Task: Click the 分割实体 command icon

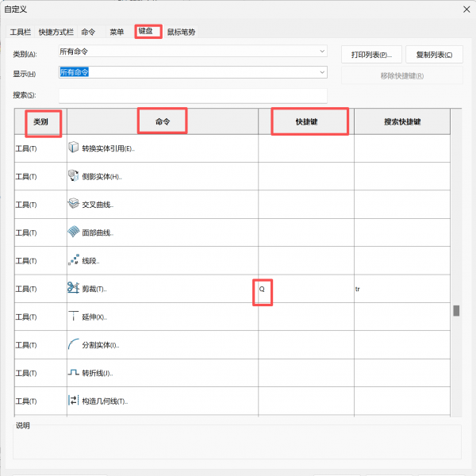Action: 73,344
